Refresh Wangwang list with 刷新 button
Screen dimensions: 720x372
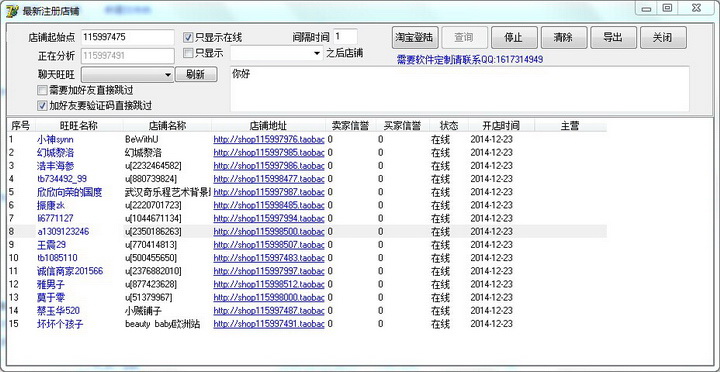pos(196,74)
